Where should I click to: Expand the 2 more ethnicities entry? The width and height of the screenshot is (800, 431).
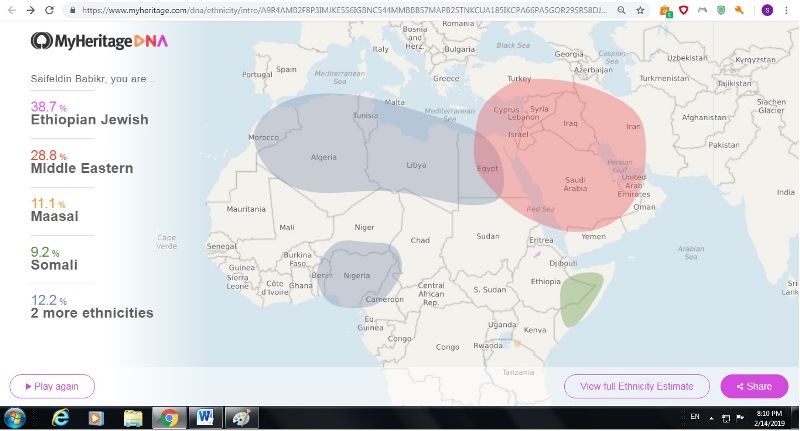click(92, 307)
